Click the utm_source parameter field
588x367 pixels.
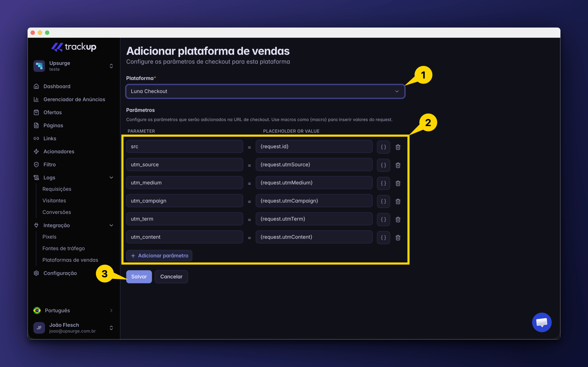pos(185,165)
